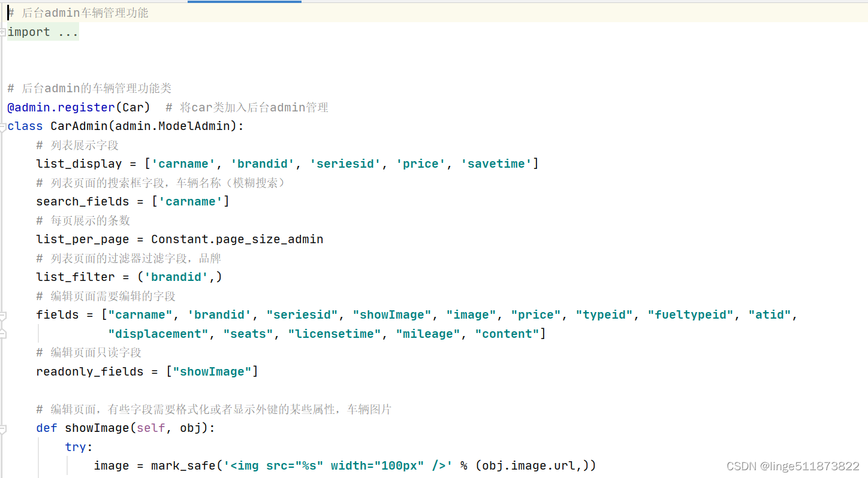The image size is (868, 478).
Task: Click the comment '# 编辑页面只读字段'
Action: (89, 353)
